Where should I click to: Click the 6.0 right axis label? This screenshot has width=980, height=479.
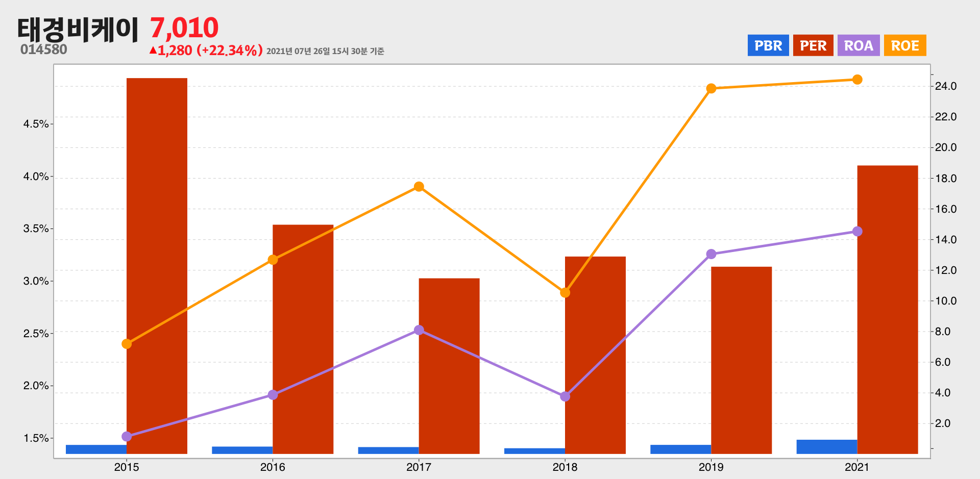[x=943, y=362]
